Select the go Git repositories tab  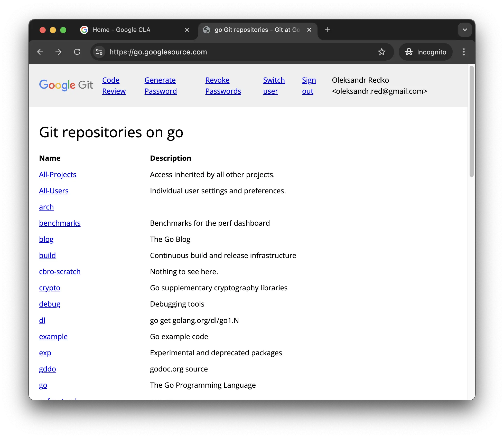click(254, 30)
